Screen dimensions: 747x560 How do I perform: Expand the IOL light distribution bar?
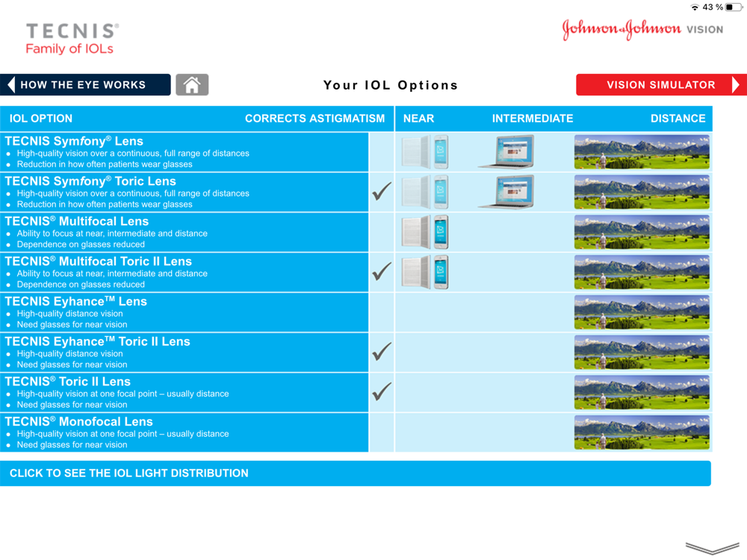[x=356, y=473]
